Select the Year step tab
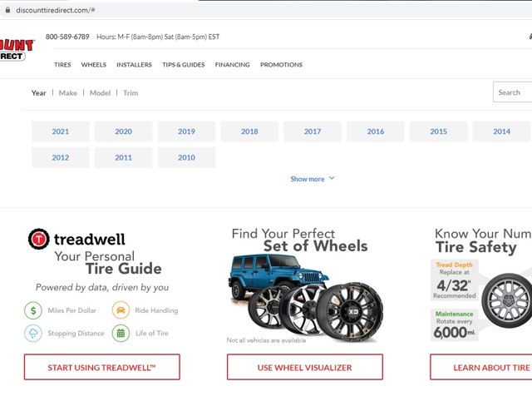 pyautogui.click(x=39, y=92)
